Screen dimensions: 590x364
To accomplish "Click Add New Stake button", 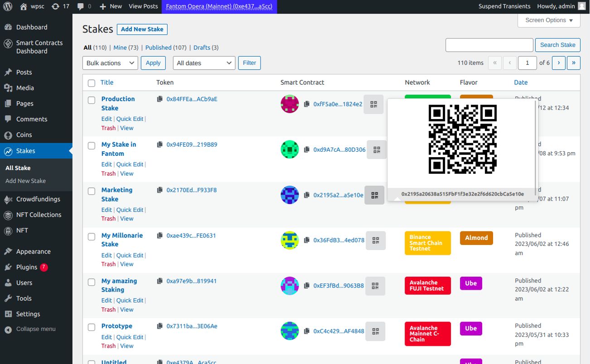I will (x=142, y=29).
